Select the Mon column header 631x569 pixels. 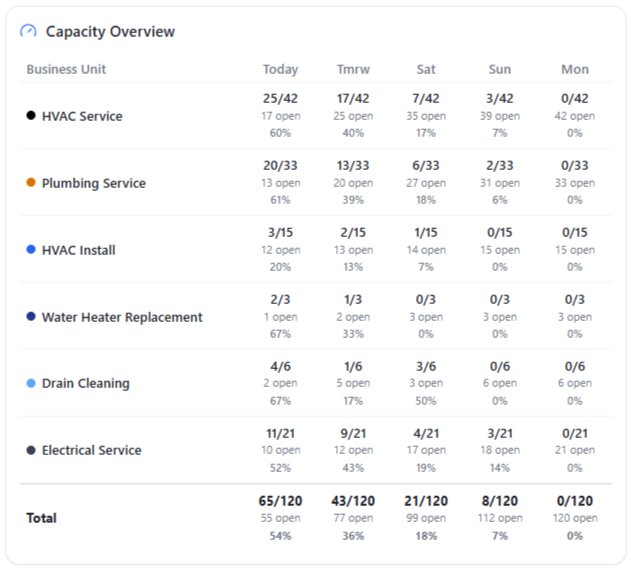coord(575,69)
